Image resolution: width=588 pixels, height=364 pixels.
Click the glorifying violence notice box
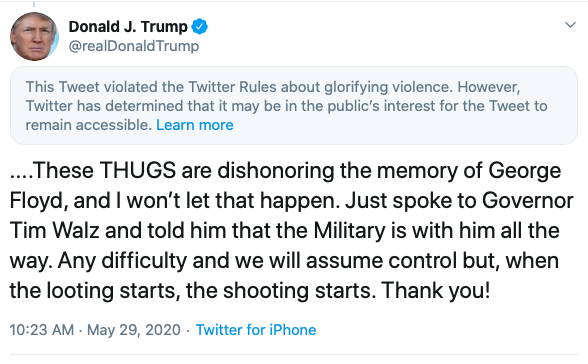294,106
